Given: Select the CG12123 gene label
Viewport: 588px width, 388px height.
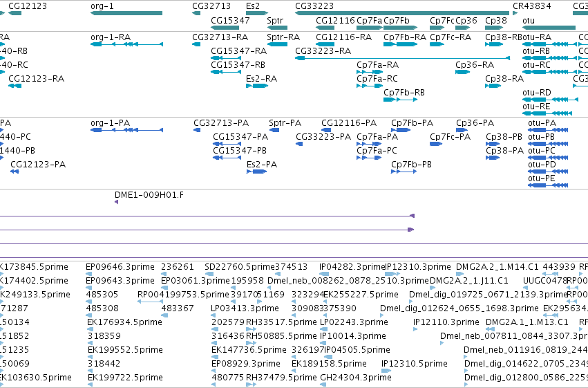Looking at the screenshot, I should pyautogui.click(x=28, y=6).
